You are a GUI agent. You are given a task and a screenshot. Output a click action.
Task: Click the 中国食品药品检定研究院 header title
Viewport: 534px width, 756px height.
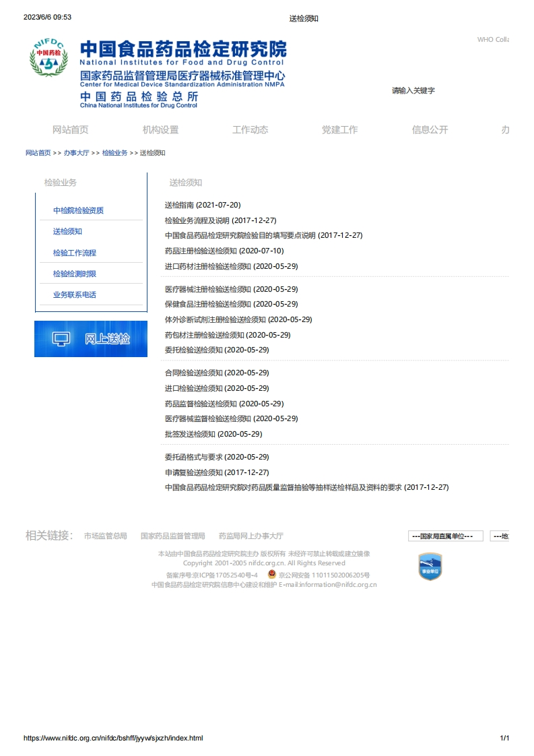(x=183, y=50)
